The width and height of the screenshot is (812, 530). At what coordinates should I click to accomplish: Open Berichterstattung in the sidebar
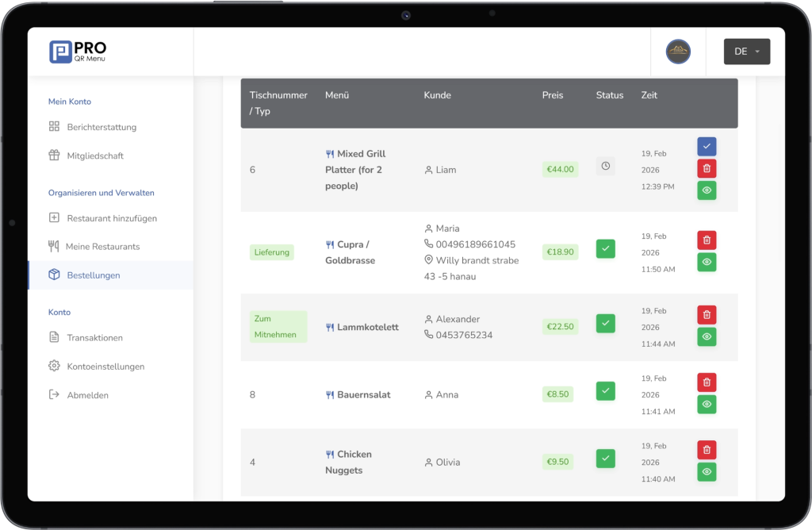[101, 127]
